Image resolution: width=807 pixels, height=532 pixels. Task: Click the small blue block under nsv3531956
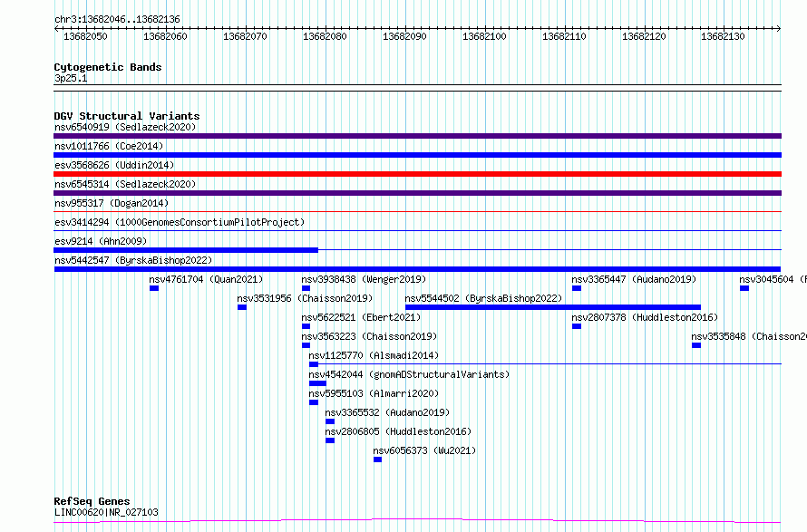pos(242,307)
